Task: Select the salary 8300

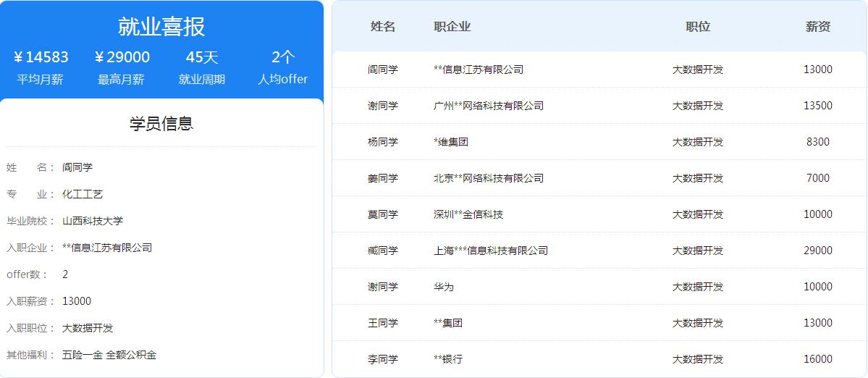Action: (x=817, y=142)
